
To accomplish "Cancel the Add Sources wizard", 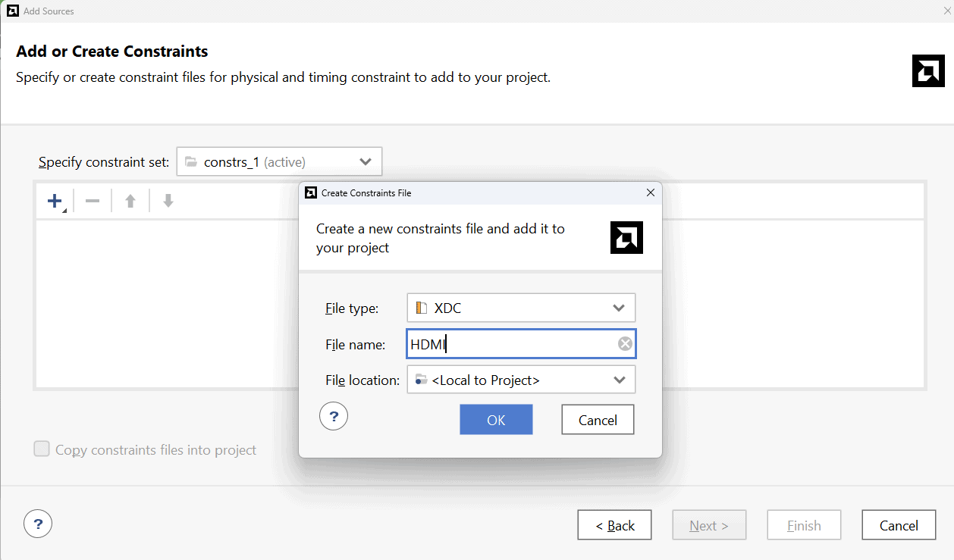I will [899, 525].
